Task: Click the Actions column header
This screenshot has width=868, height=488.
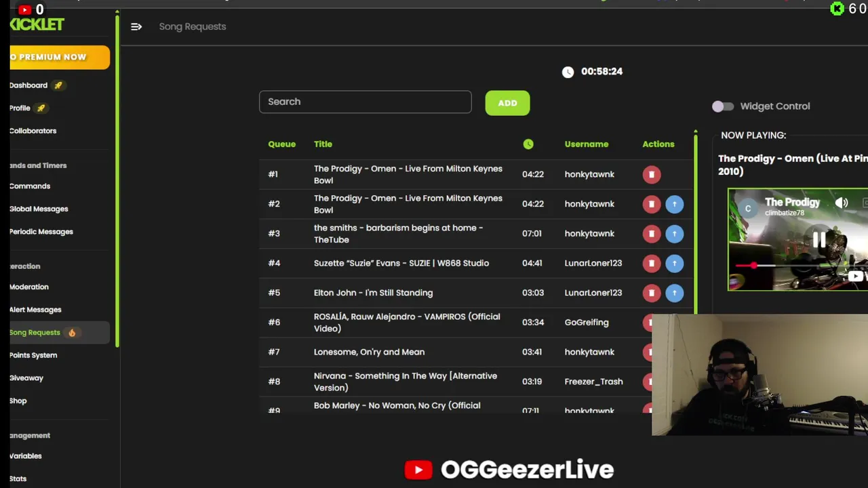Action: tap(658, 144)
